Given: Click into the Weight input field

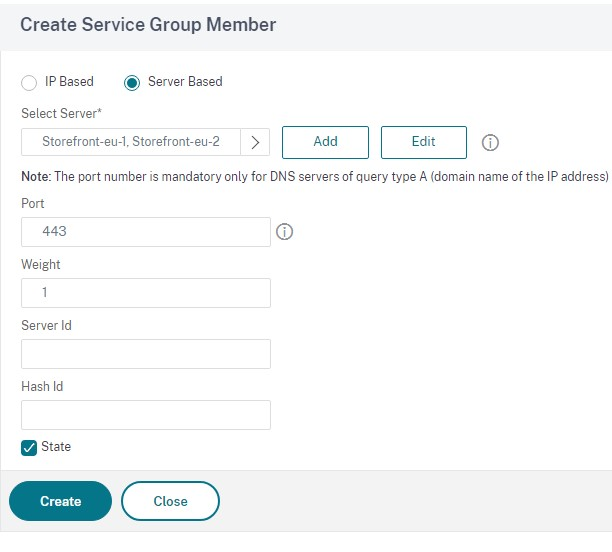Looking at the screenshot, I should point(146,293).
